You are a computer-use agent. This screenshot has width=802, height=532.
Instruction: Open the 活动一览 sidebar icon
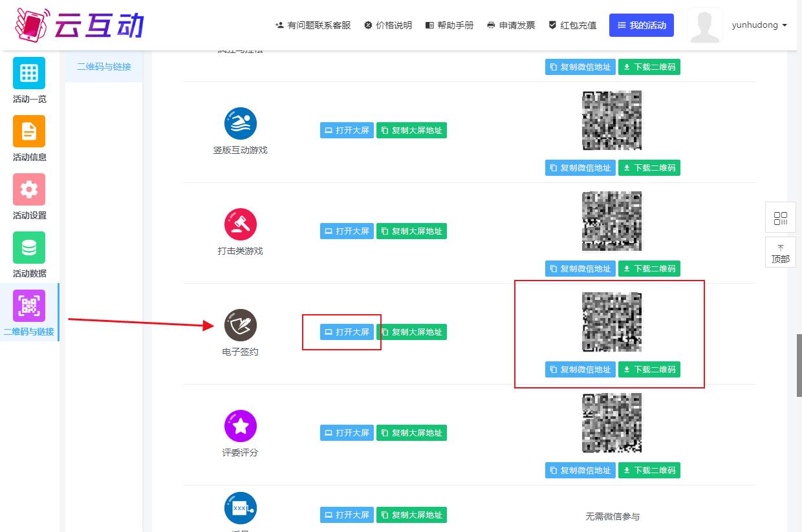(x=29, y=73)
